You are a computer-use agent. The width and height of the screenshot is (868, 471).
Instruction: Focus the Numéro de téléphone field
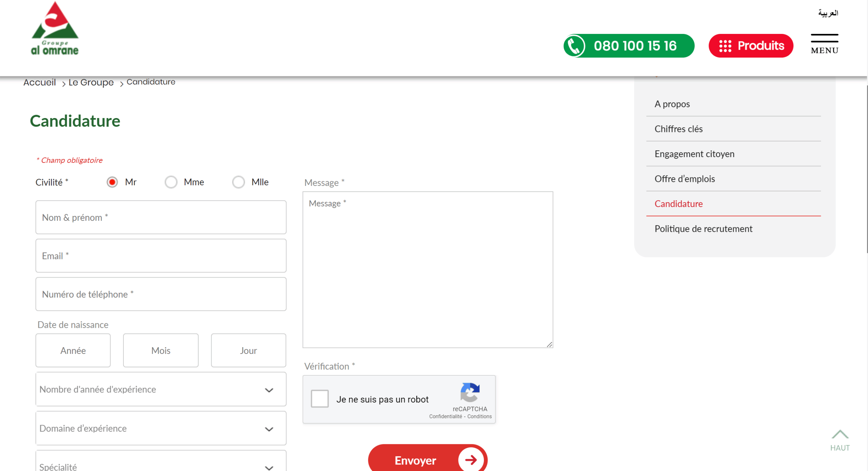click(x=161, y=294)
